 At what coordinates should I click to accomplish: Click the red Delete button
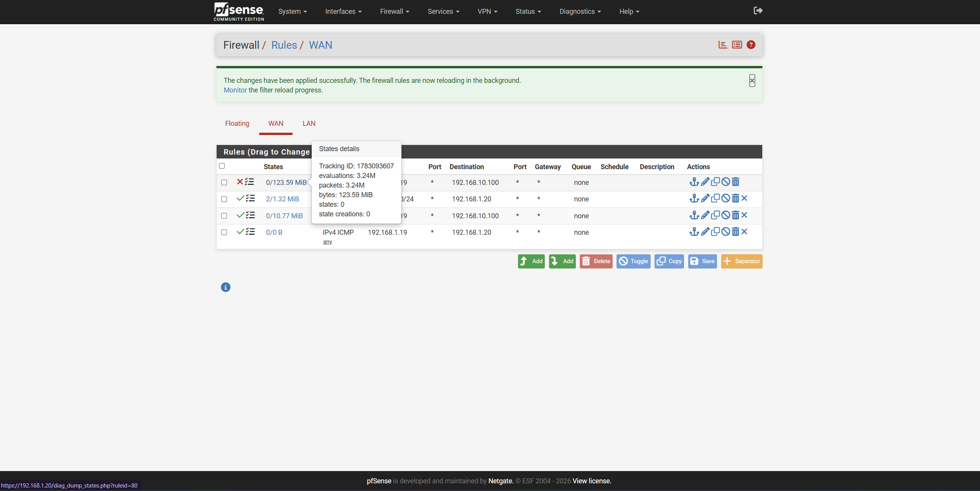(596, 261)
